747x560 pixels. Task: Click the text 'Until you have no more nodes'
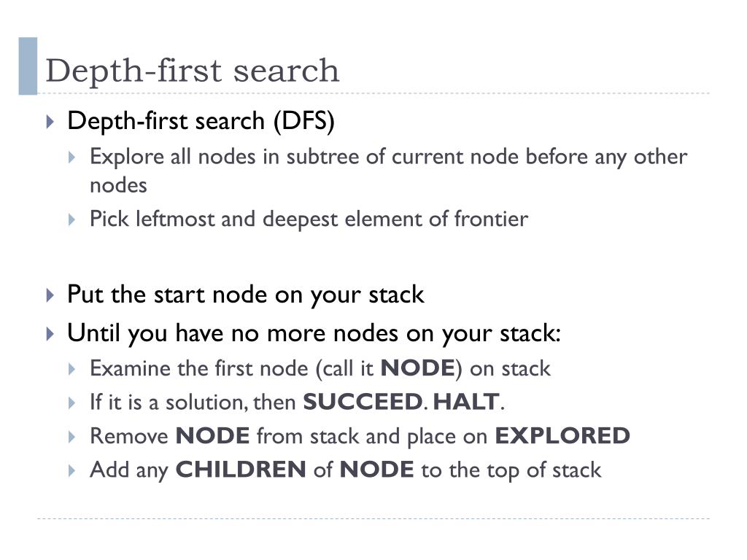tap(233, 332)
